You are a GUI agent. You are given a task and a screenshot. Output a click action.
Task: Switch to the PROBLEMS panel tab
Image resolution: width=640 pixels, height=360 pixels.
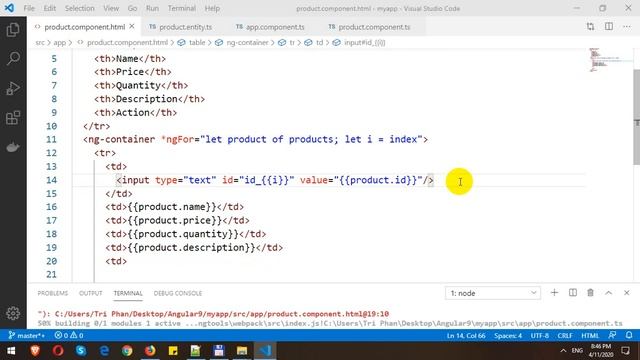click(53, 293)
